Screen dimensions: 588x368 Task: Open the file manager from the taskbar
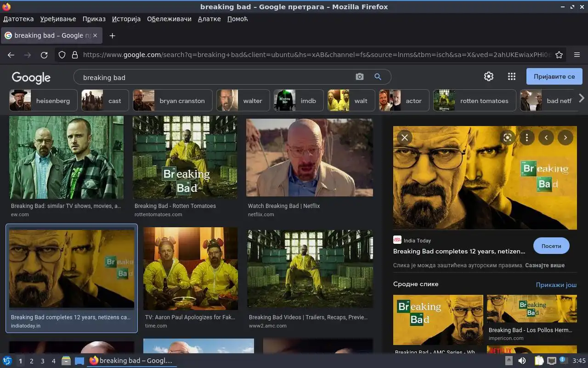[66, 361]
